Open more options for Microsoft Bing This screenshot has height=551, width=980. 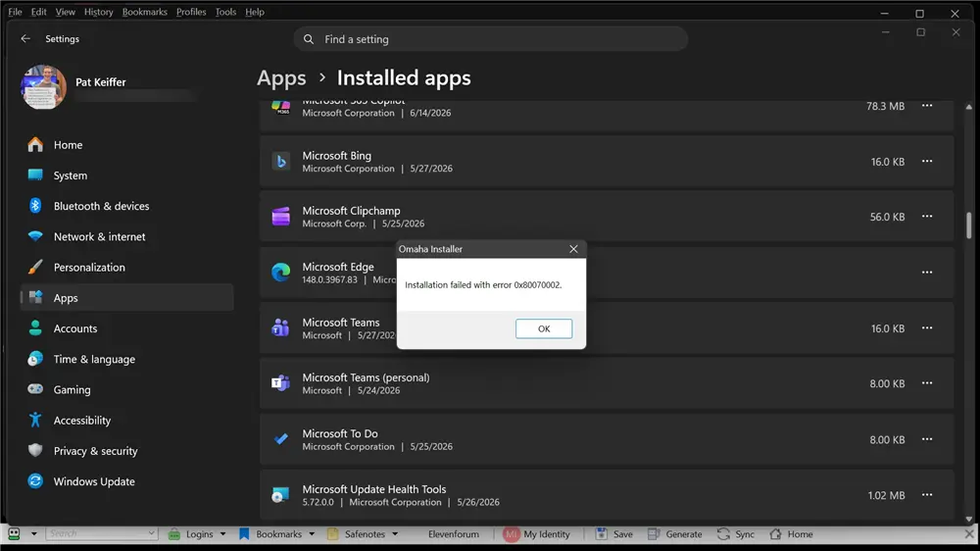(927, 162)
